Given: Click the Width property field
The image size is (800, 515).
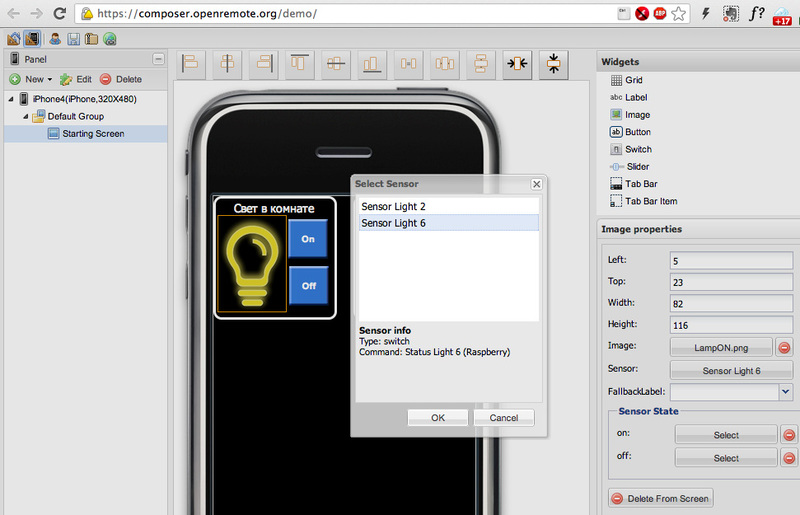Looking at the screenshot, I should point(731,304).
